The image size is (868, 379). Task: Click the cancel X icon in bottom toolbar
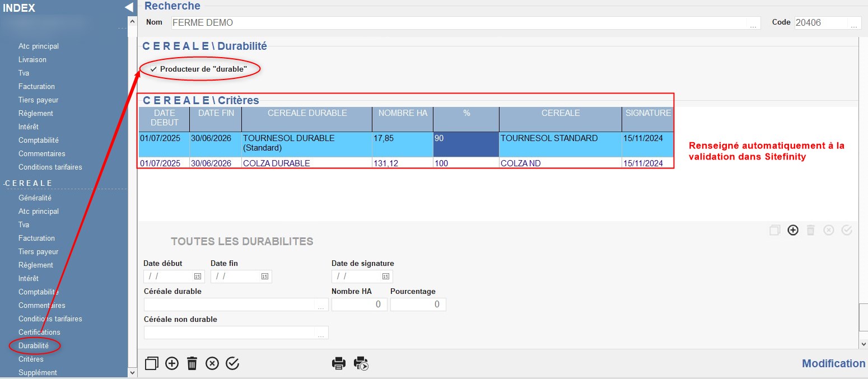(212, 363)
